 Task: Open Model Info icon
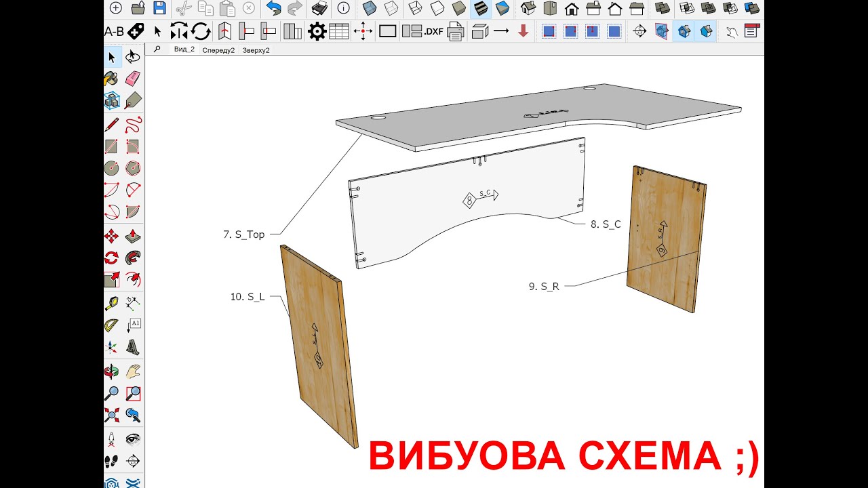pos(344,8)
